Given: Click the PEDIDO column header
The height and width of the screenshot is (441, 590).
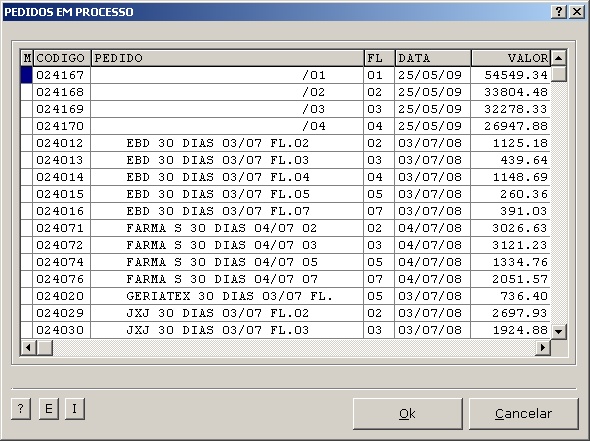Looking at the screenshot, I should (x=227, y=58).
